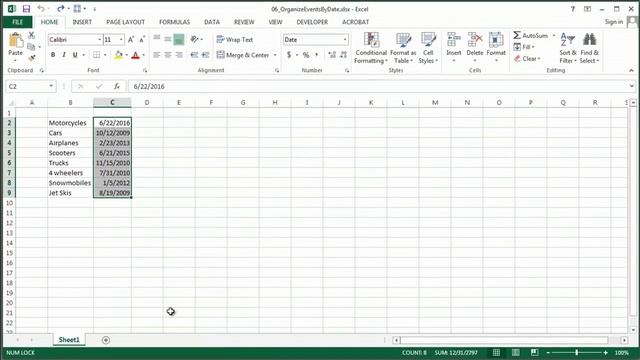Switch to the FORMULAS tab
Image resolution: width=640 pixels, height=360 pixels.
tap(174, 22)
